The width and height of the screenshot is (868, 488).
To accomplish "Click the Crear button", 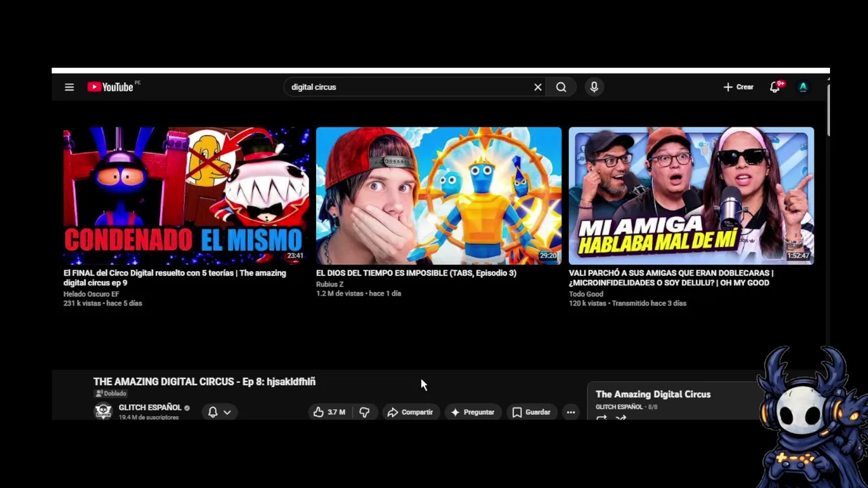I will [x=738, y=87].
